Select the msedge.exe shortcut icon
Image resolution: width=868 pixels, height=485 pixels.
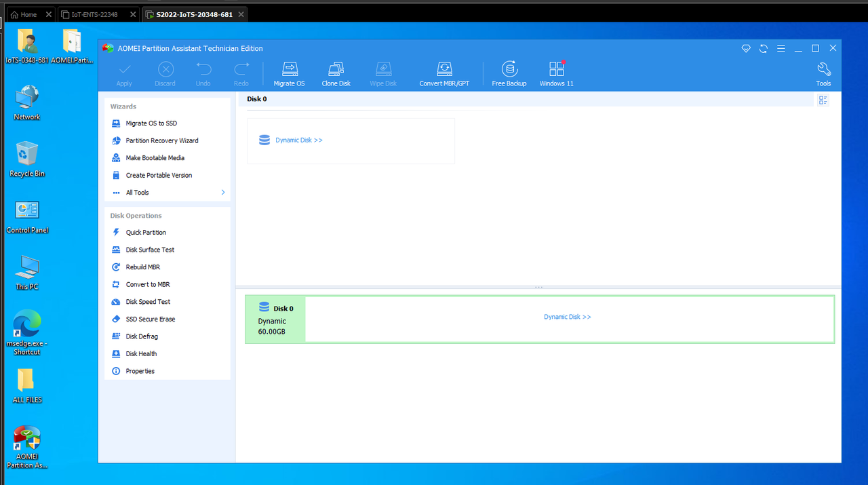(x=27, y=333)
